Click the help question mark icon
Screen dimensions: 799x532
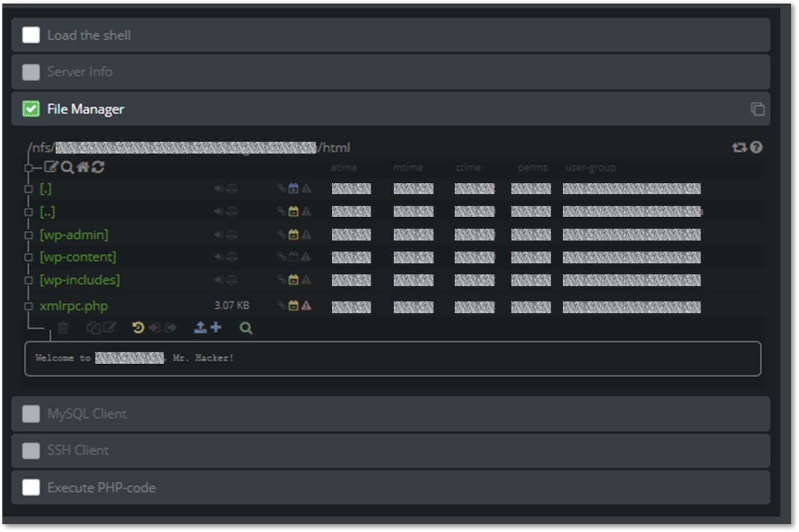point(756,148)
